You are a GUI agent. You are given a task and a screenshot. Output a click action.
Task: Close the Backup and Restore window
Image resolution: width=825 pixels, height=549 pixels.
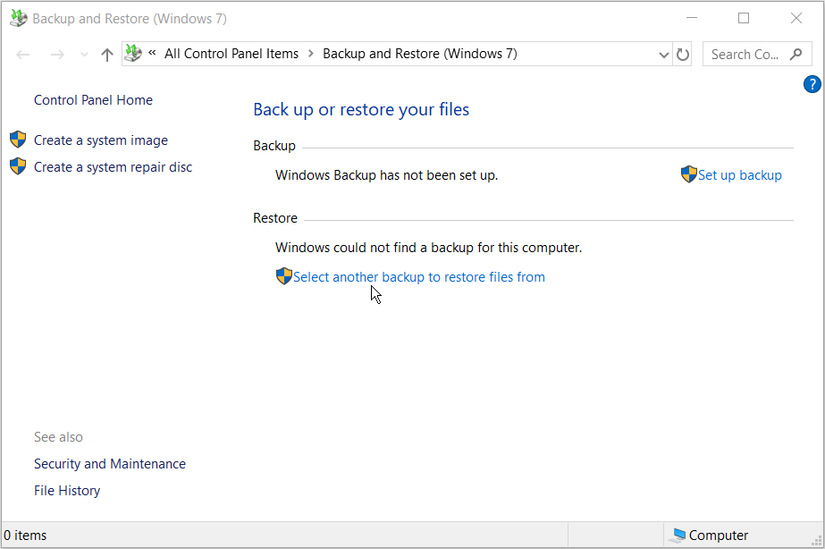796,18
